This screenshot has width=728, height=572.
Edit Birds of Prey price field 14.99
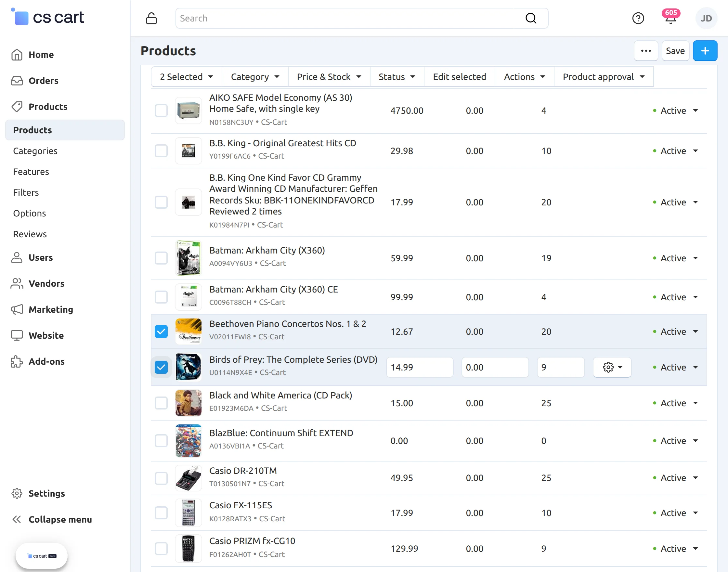420,367
